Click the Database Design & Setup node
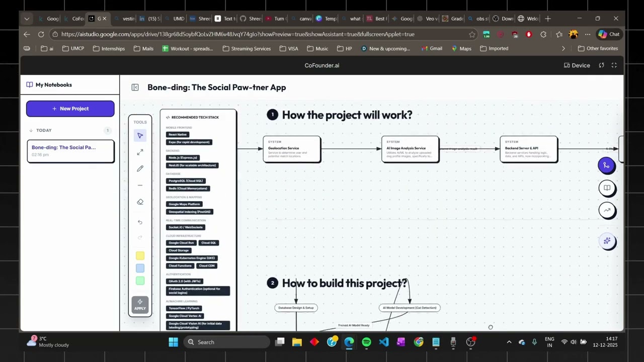644x362 pixels. 296,308
